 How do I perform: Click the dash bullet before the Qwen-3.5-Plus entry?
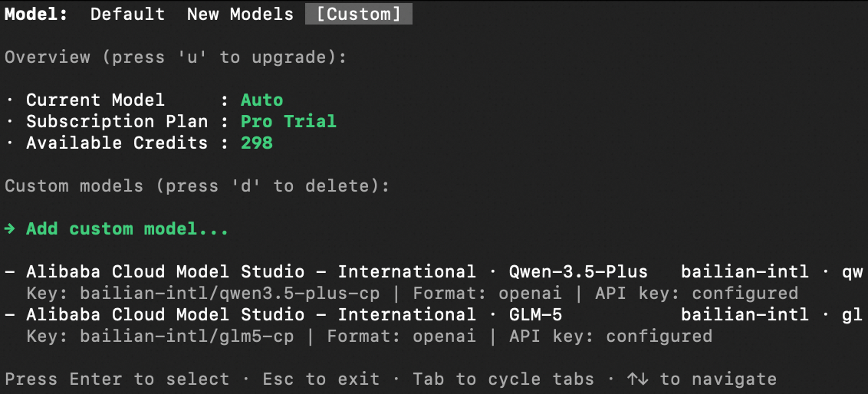pos(10,272)
